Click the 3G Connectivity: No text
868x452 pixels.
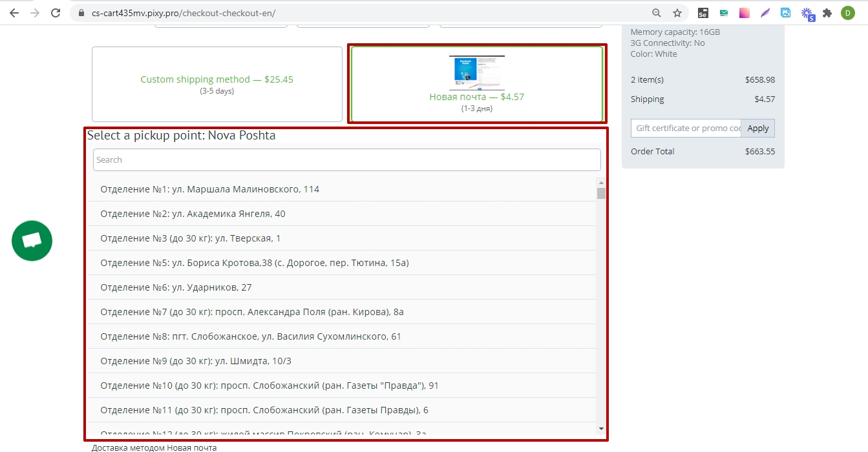coord(668,43)
